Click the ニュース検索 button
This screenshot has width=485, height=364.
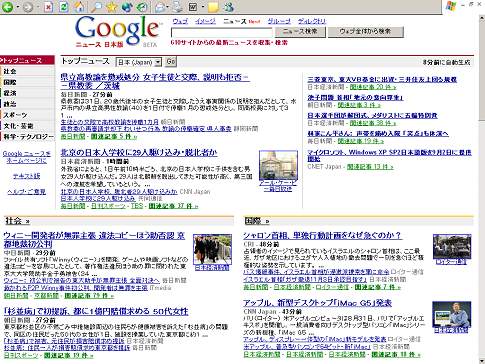(300, 32)
